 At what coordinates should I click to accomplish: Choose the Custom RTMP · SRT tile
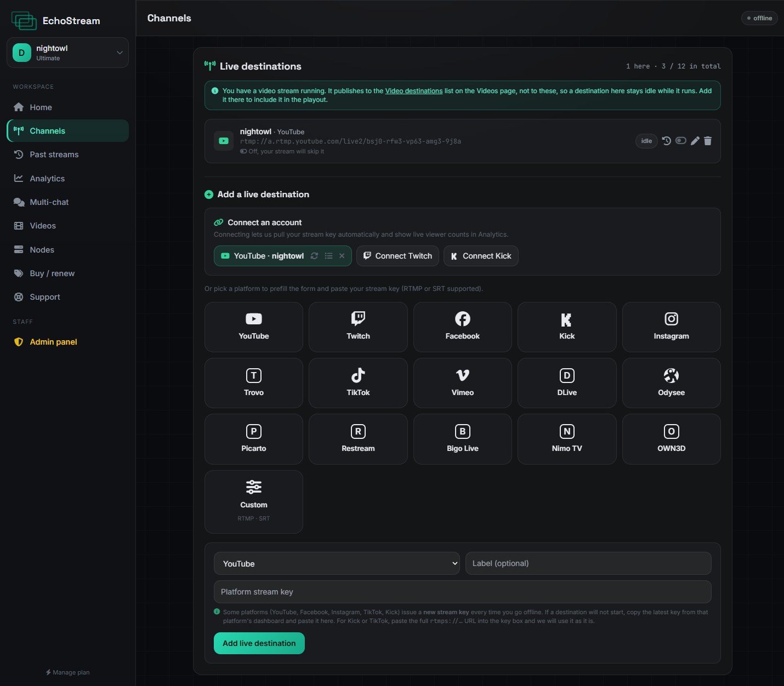254,502
